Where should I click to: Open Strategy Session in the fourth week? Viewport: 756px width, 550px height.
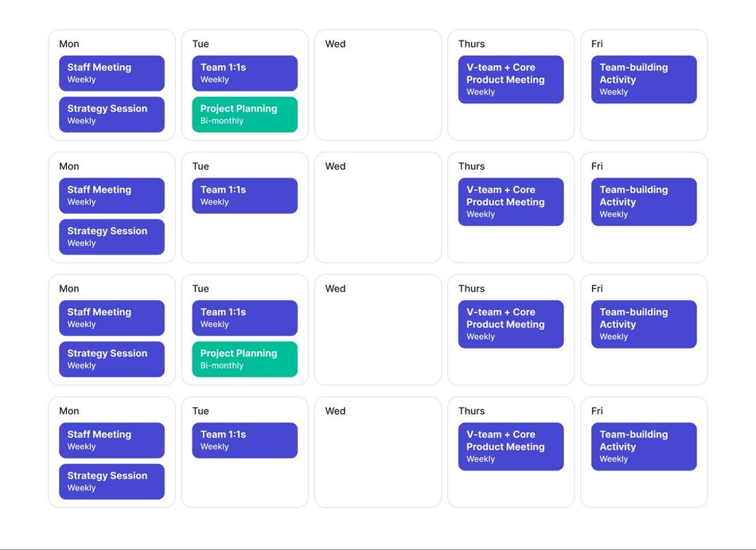(111, 482)
